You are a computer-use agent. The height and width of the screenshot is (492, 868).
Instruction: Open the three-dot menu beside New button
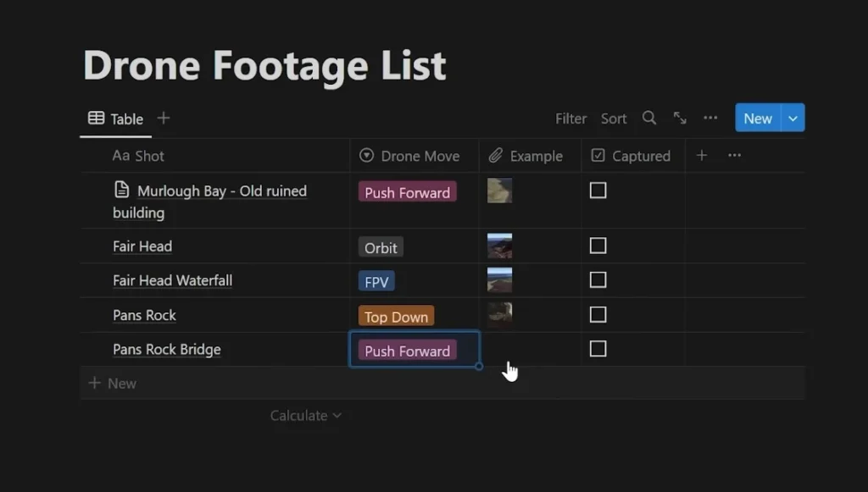(x=710, y=118)
